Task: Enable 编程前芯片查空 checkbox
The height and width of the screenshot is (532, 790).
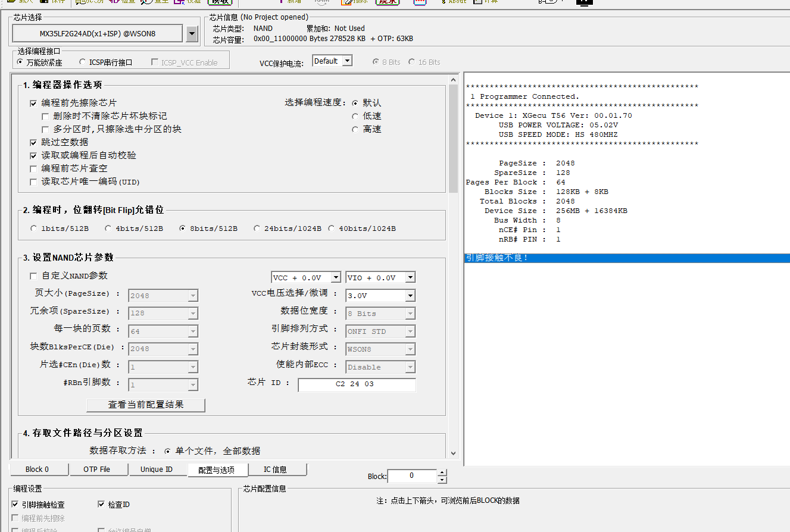Action: tap(33, 168)
